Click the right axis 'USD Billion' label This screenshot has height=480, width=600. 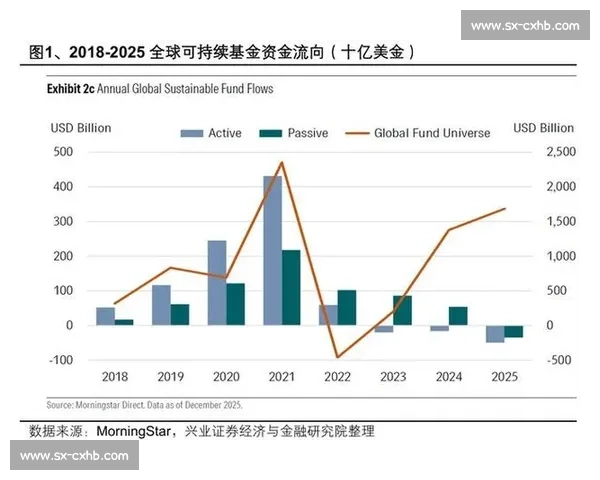pos(543,128)
